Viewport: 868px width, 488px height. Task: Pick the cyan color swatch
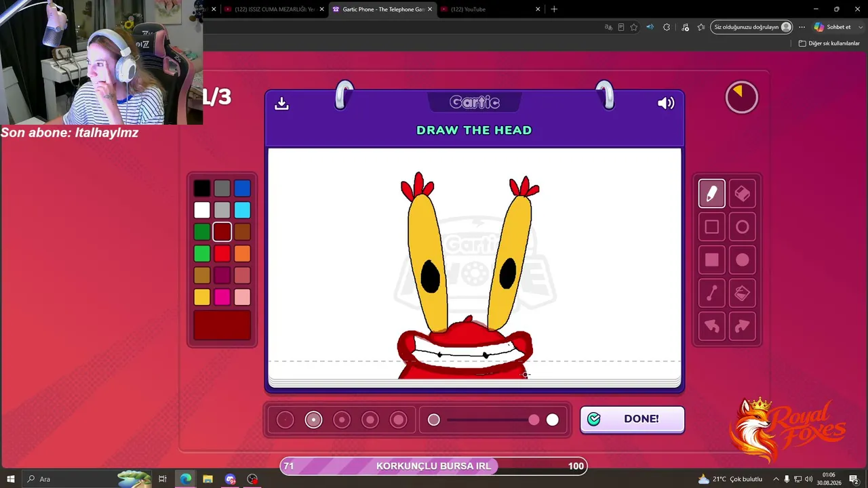242,210
